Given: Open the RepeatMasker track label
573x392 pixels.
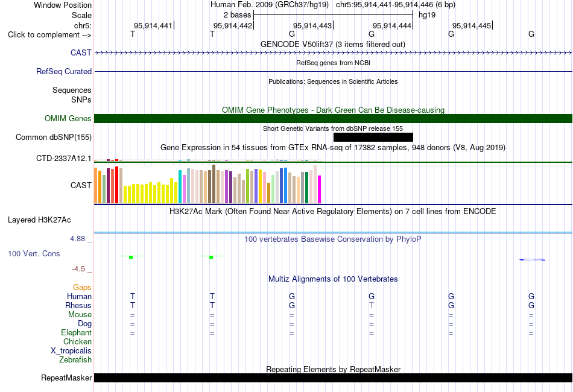Looking at the screenshot, I should point(66,378).
